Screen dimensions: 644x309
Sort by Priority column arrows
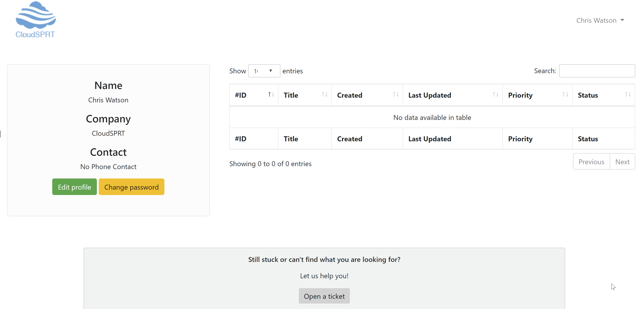coord(565,95)
